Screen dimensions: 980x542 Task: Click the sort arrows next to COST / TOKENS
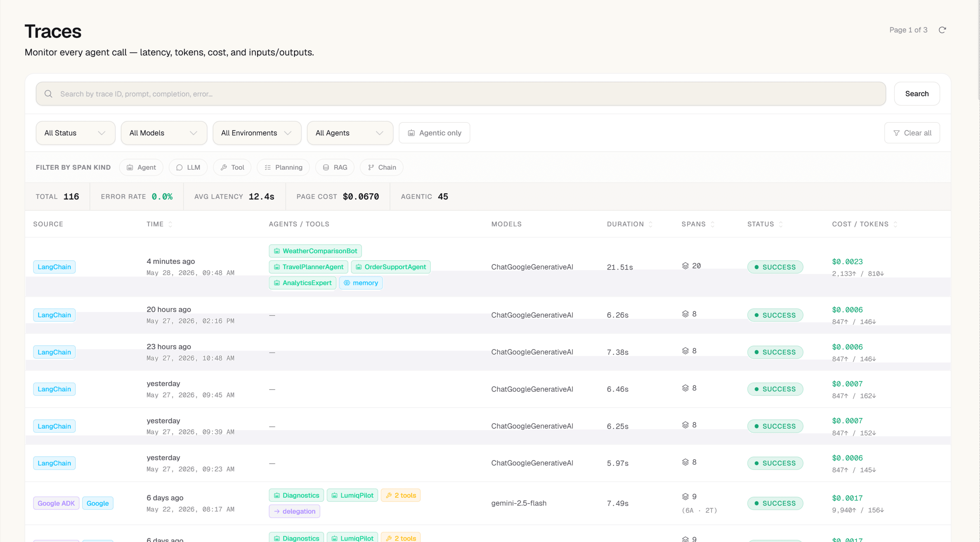pos(895,224)
